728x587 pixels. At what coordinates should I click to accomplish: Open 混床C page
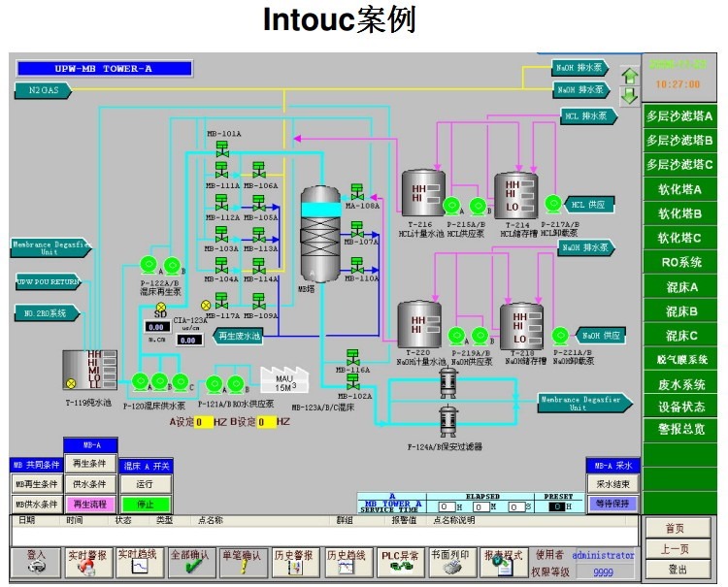tap(679, 335)
